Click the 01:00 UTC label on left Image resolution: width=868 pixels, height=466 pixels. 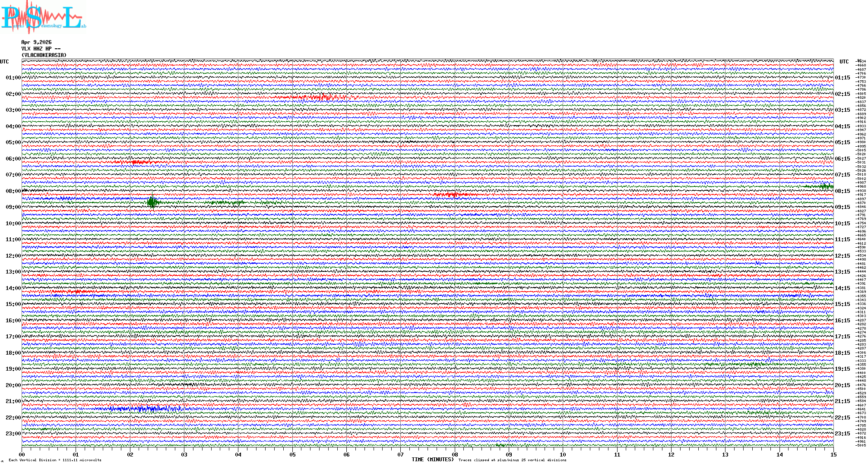coord(13,78)
